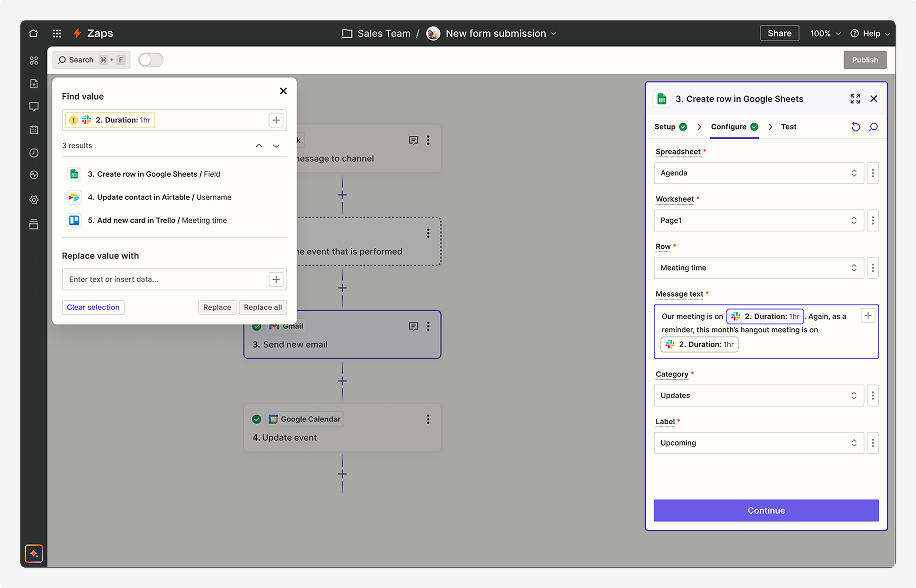
Task: Switch to the Test tab
Action: click(x=788, y=127)
